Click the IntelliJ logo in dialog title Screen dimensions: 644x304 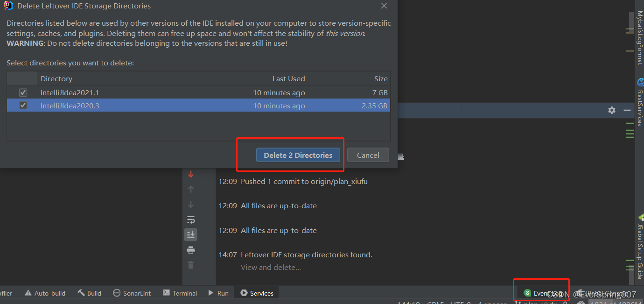click(8, 6)
